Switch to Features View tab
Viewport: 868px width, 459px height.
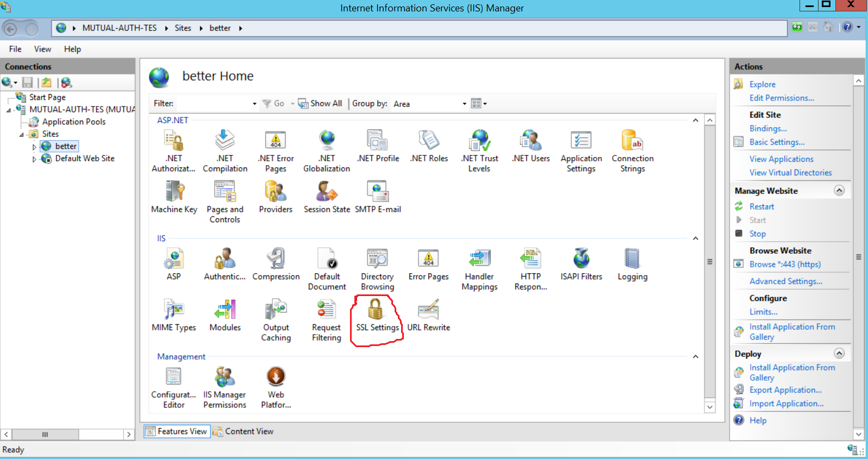(177, 431)
